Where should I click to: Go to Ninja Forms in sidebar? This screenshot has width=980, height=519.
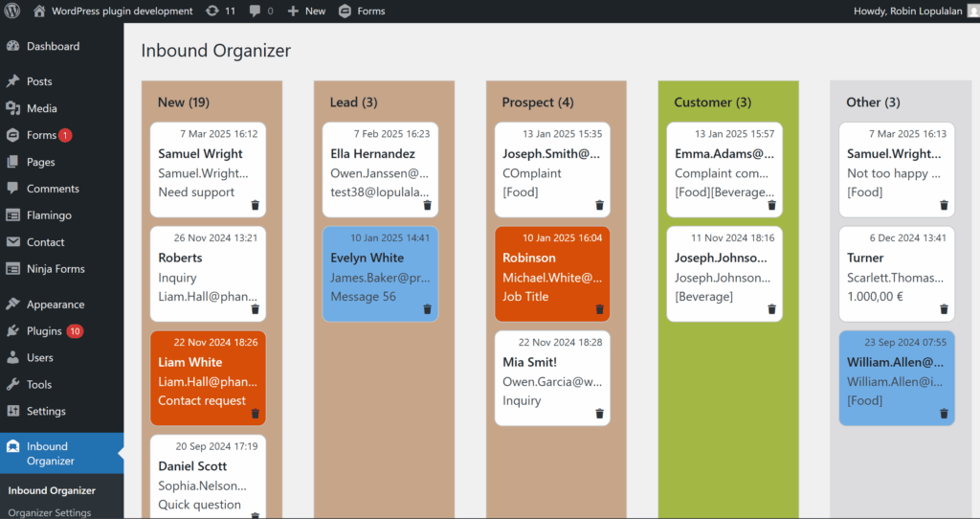pyautogui.click(x=56, y=269)
